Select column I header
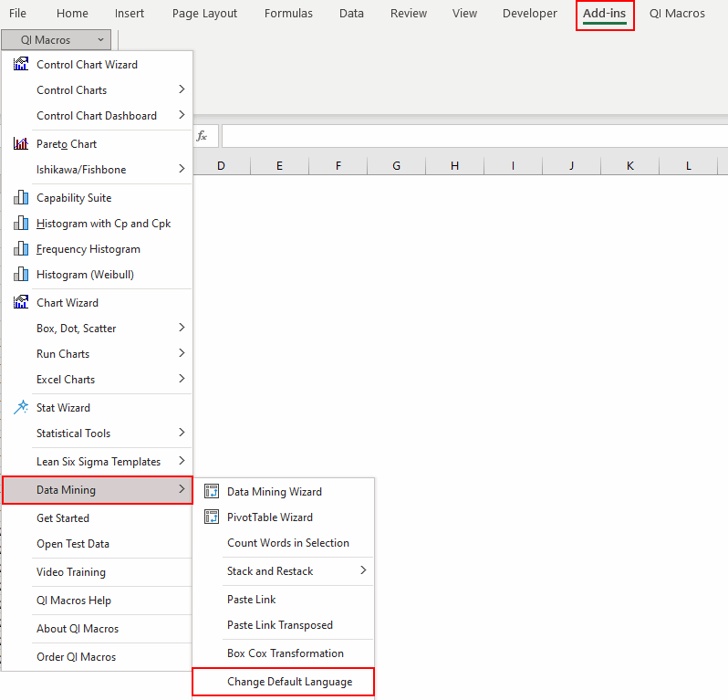This screenshot has width=728, height=700. point(513,166)
